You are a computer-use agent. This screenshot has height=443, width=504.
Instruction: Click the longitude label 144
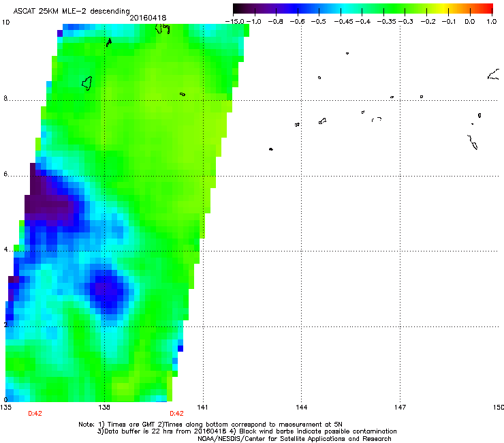point(302,408)
